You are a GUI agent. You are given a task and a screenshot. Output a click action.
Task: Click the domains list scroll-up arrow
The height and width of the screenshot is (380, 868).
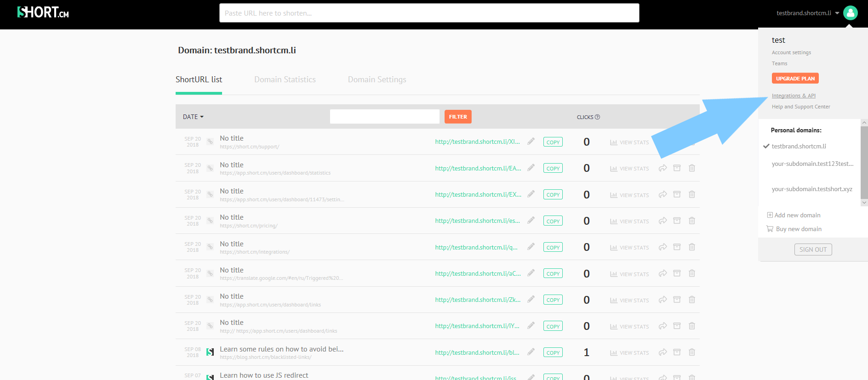point(864,123)
